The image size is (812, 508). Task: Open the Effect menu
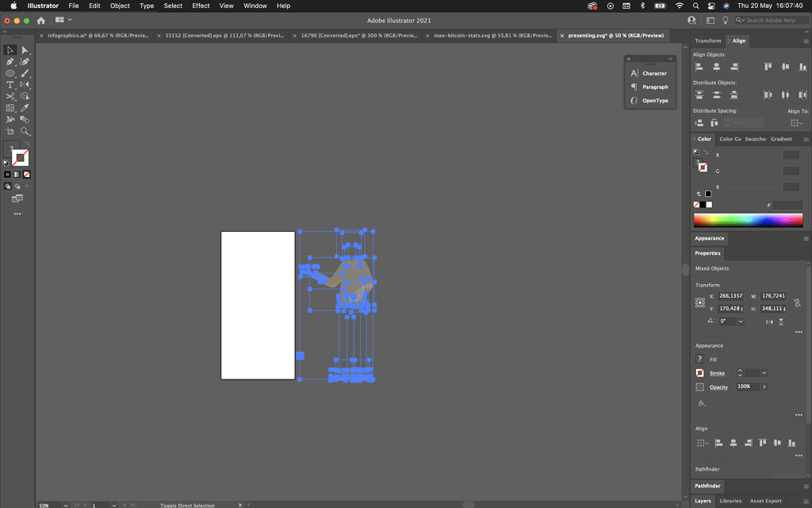201,6
